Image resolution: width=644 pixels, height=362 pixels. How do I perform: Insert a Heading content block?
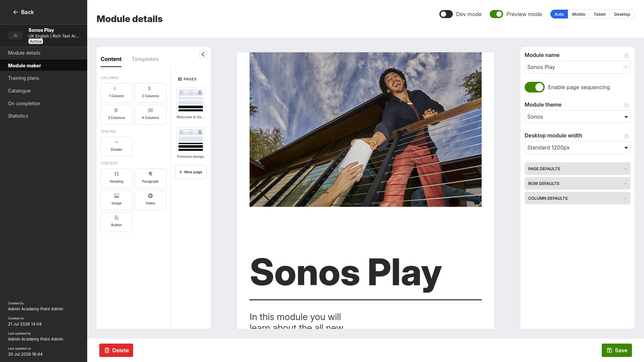116,178
